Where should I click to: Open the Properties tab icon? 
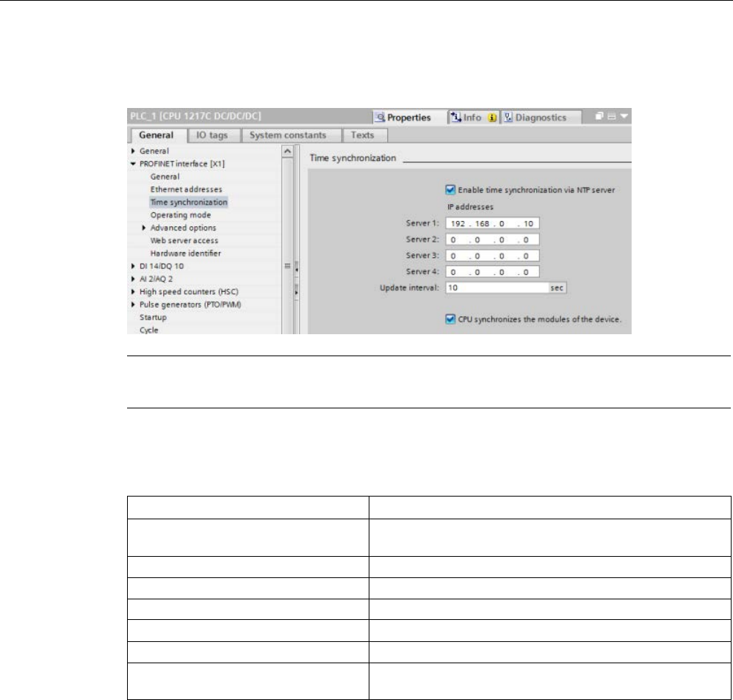coord(380,117)
